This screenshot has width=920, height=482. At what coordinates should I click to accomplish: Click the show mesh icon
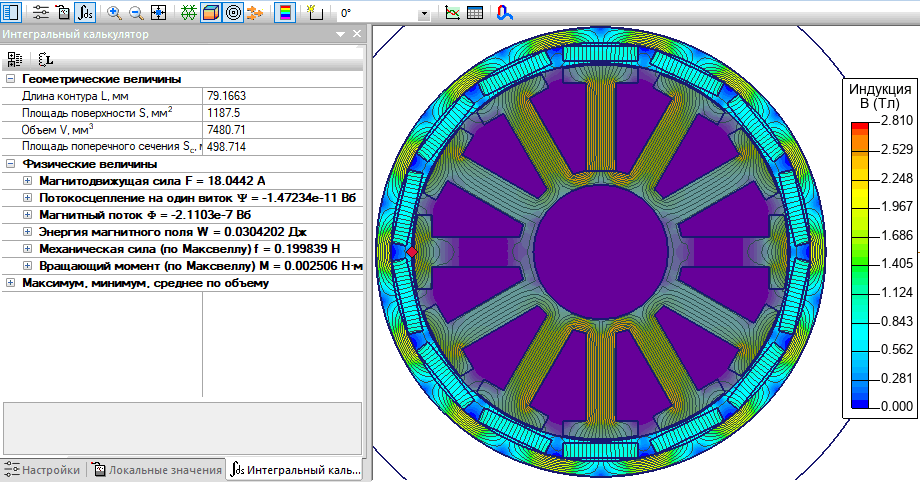point(189,13)
